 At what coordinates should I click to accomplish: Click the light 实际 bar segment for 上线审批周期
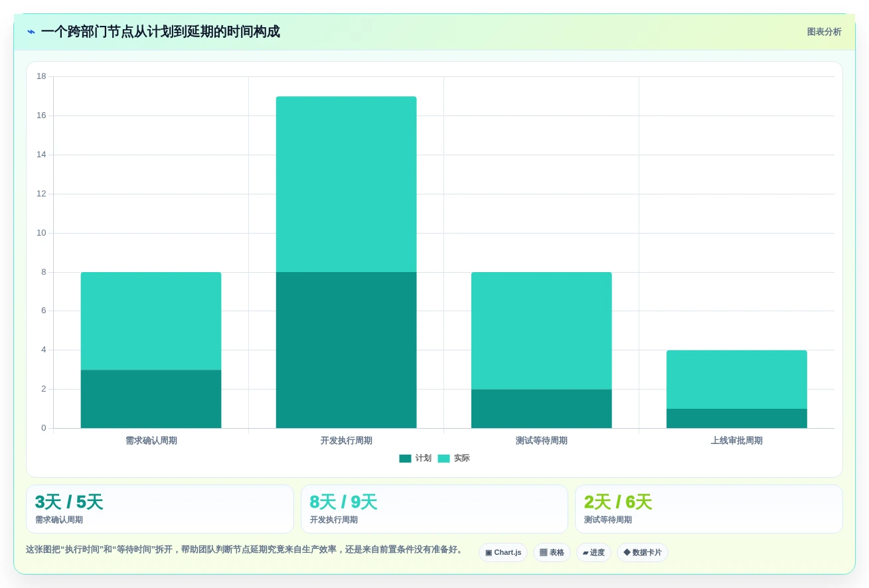(736, 380)
